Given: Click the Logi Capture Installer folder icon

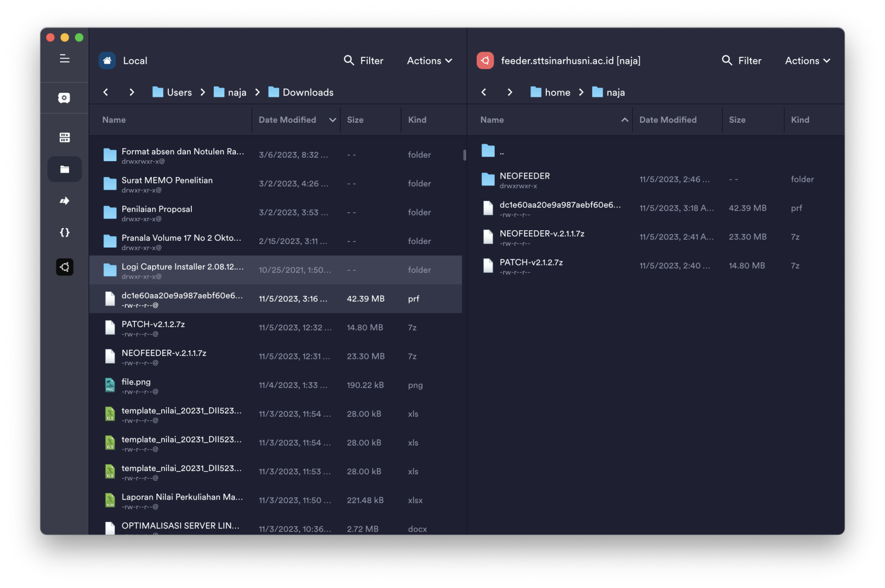Looking at the screenshot, I should coord(110,270).
